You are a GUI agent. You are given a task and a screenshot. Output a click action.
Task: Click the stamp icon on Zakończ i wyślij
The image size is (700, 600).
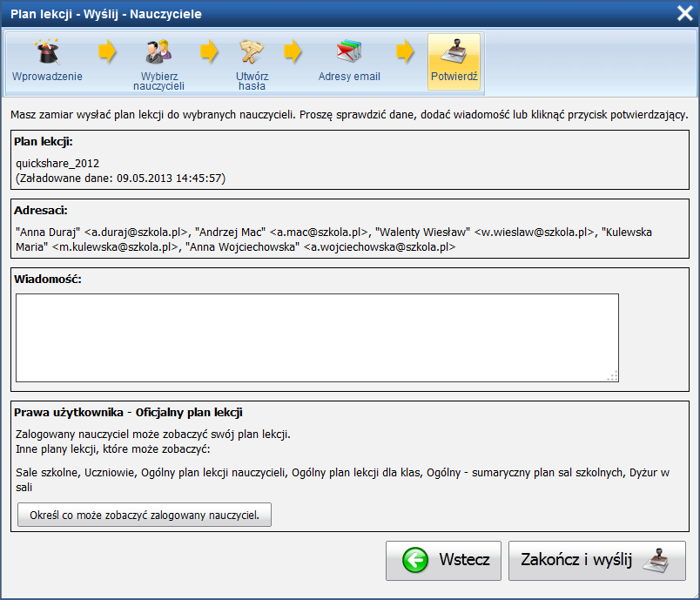click(656, 560)
